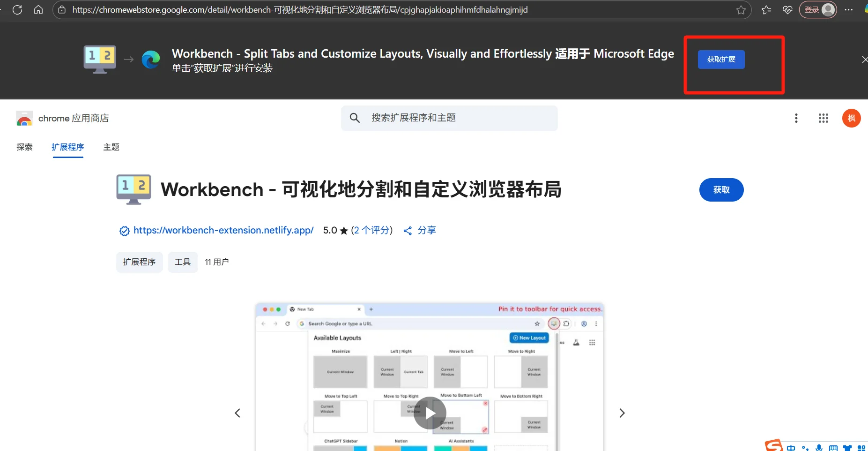Click the browser essentials heart icon
The width and height of the screenshot is (868, 451).
(x=788, y=9)
